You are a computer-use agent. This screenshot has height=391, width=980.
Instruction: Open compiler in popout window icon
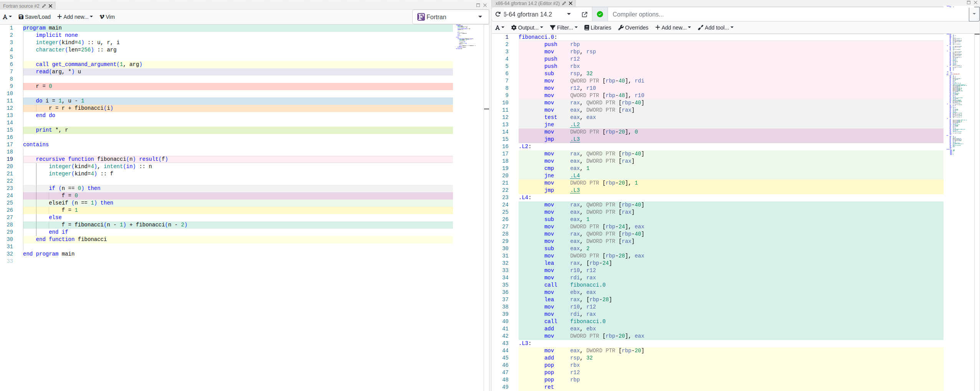(584, 15)
